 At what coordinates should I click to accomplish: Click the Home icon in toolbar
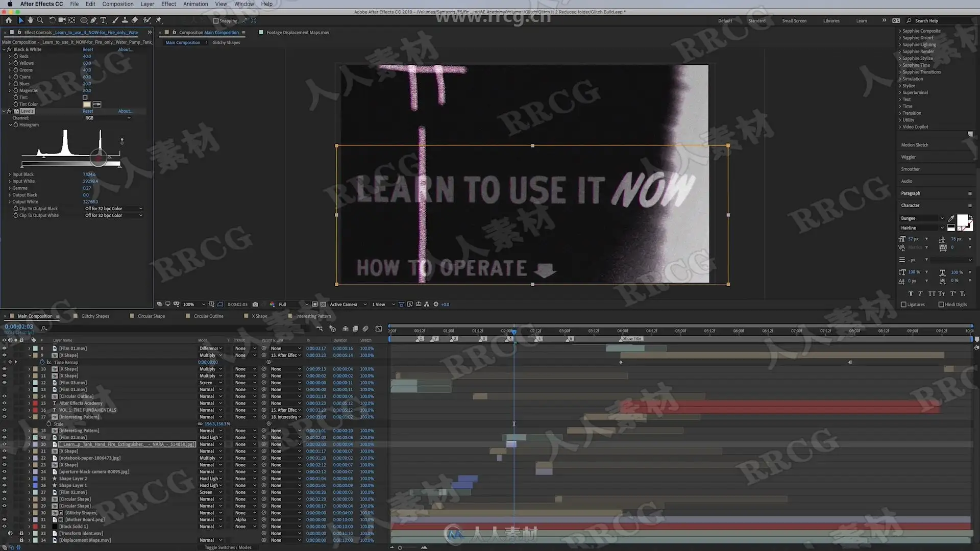[9, 20]
